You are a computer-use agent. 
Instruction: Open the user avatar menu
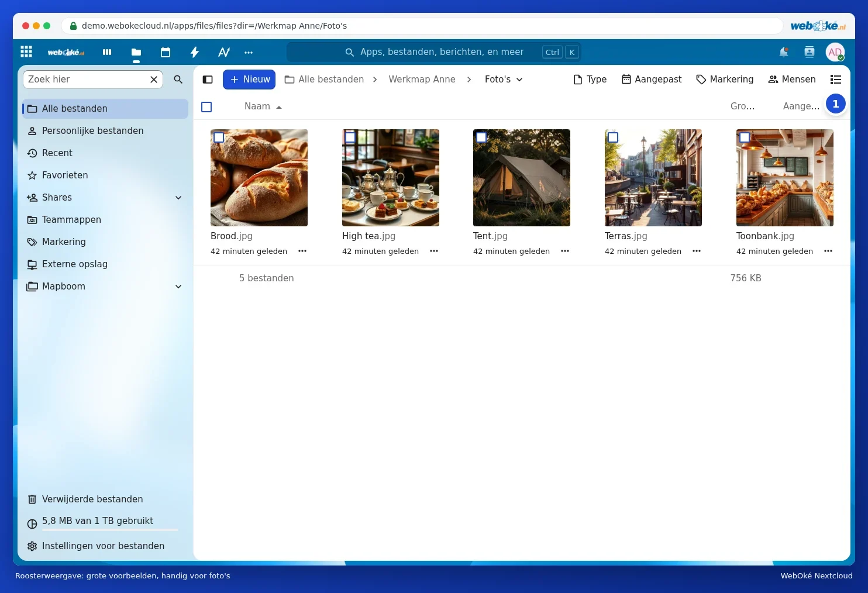(835, 52)
